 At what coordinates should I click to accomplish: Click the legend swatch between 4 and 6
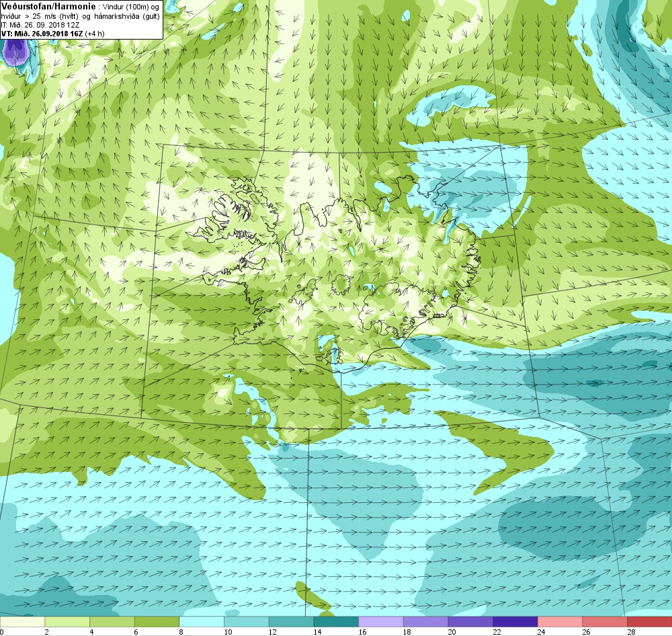click(x=112, y=622)
